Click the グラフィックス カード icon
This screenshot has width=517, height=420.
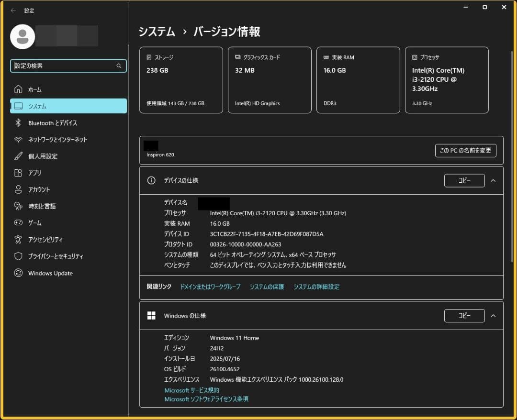point(238,57)
